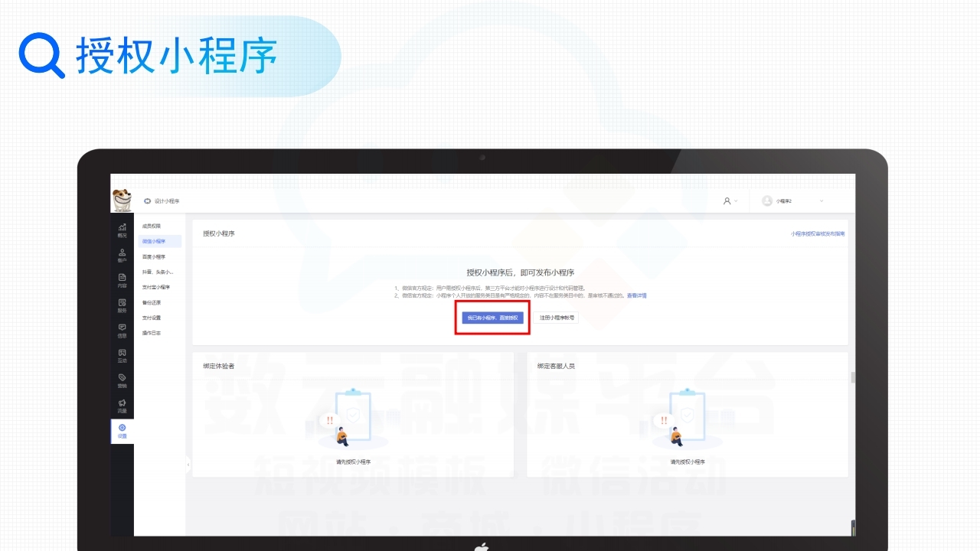Click 请先授权小程序 text under 绑定体验者
This screenshot has height=551, width=980.
tap(353, 462)
